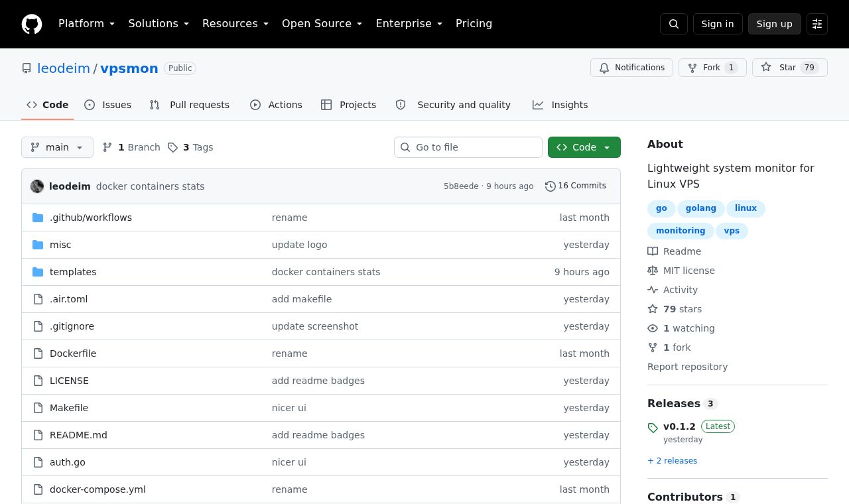Click the bell icon in Notifications
This screenshot has width=849, height=504.
pos(604,68)
